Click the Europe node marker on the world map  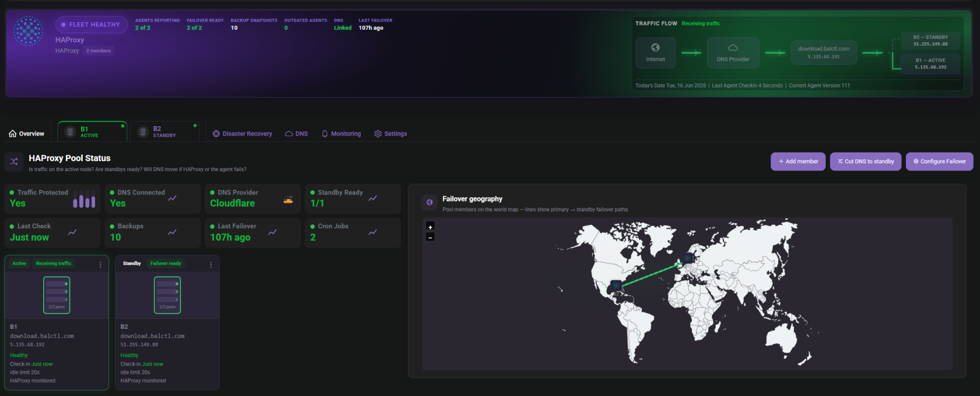tap(687, 258)
